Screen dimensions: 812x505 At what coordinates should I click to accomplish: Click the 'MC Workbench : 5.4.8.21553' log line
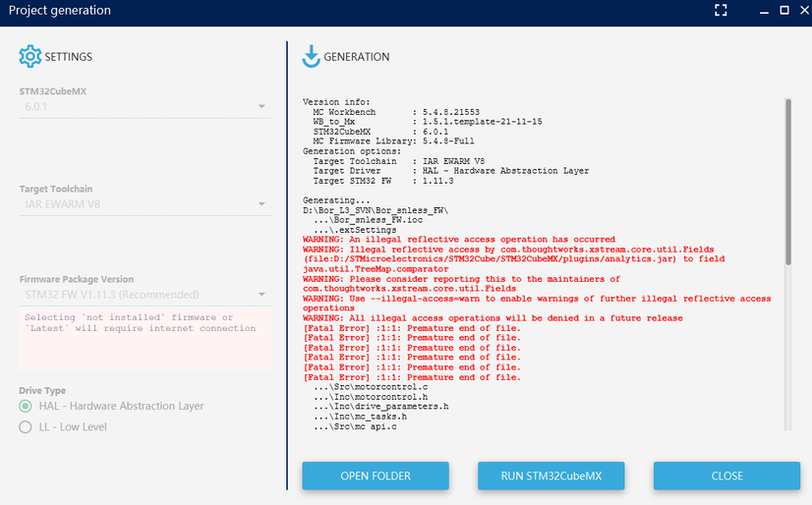(396, 112)
